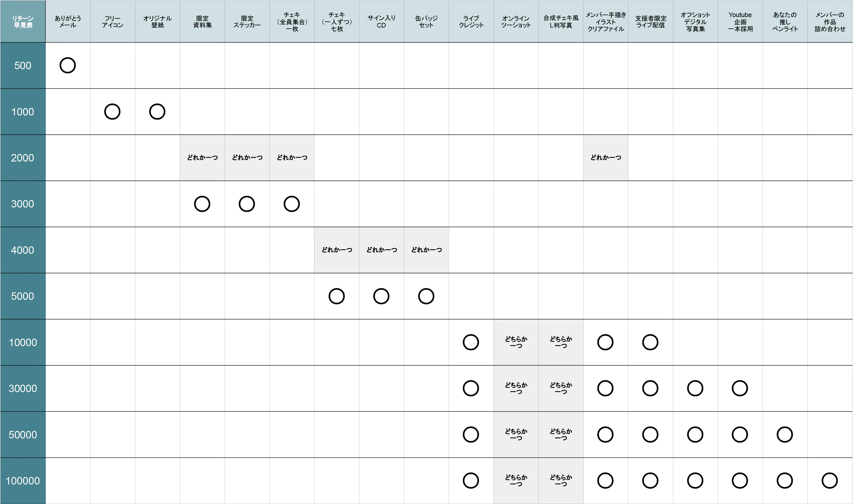853x504 pixels.
Task: Click the Youtube企画 circle in the 30000 row
Action: click(740, 389)
